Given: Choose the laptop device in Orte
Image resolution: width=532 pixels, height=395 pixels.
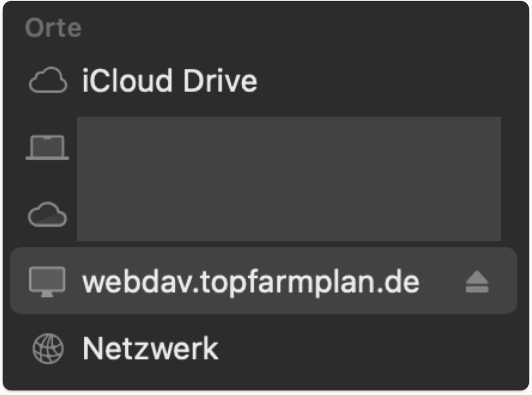Looking at the screenshot, I should tap(47, 147).
